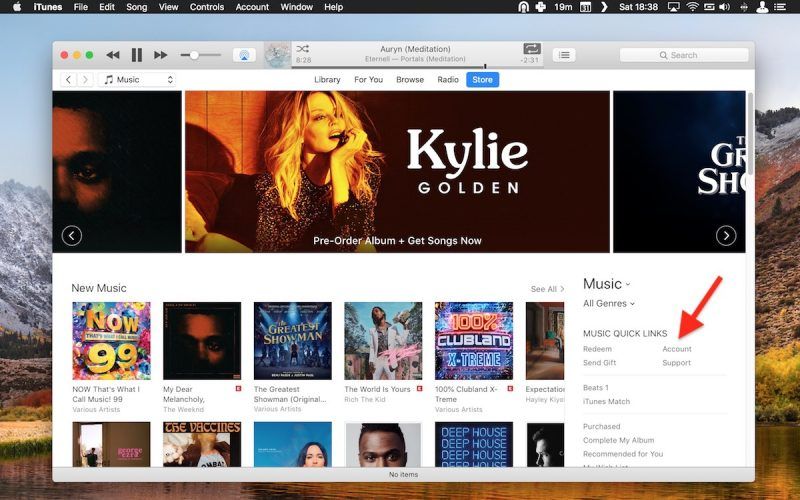Adjust the volume slider

pos(194,55)
